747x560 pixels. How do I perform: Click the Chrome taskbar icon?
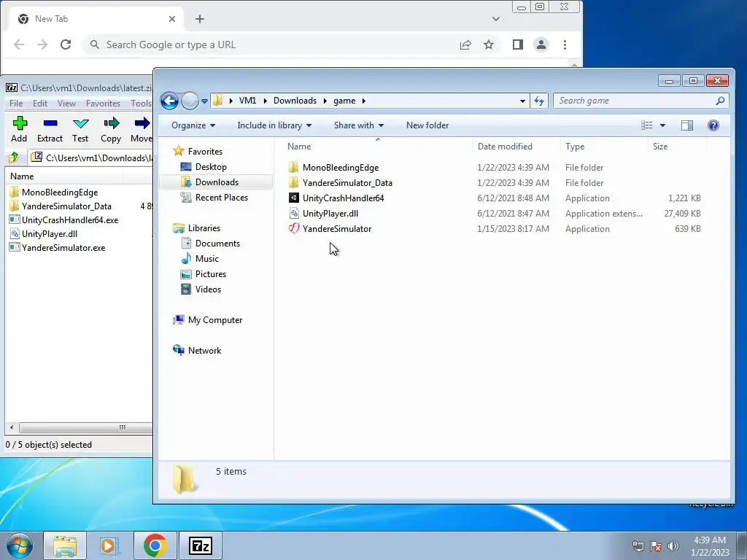coord(155,545)
